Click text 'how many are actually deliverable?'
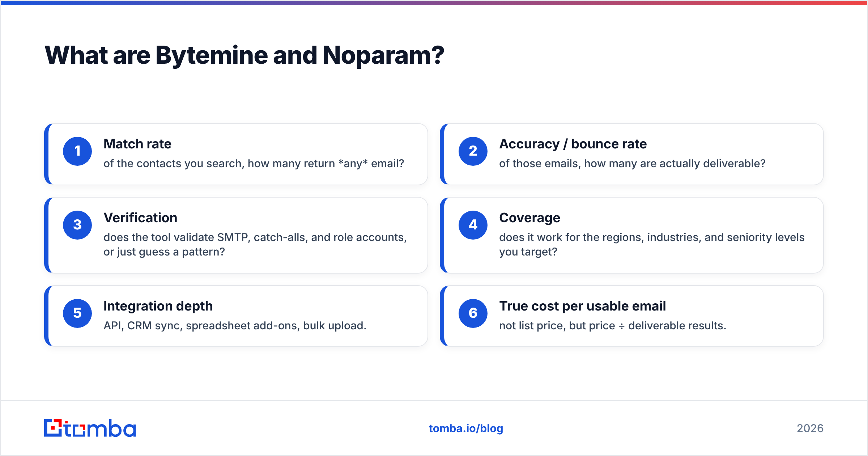 pos(675,164)
